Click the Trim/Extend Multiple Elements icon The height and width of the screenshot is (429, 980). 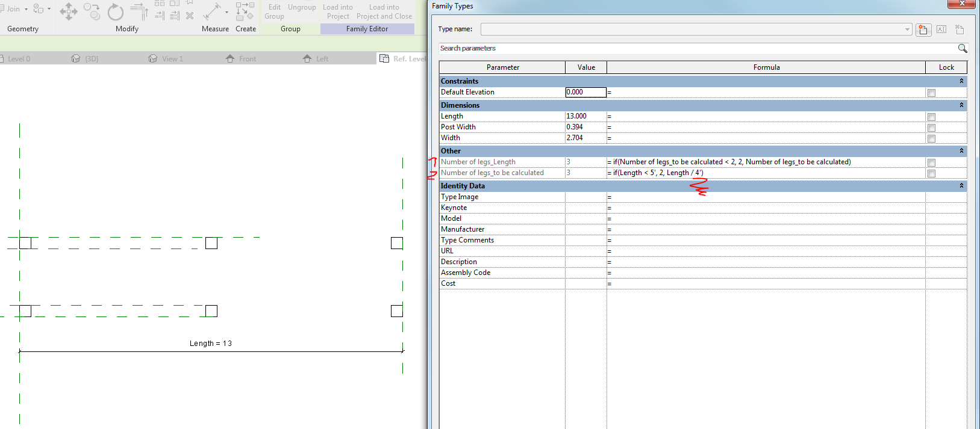click(x=175, y=16)
